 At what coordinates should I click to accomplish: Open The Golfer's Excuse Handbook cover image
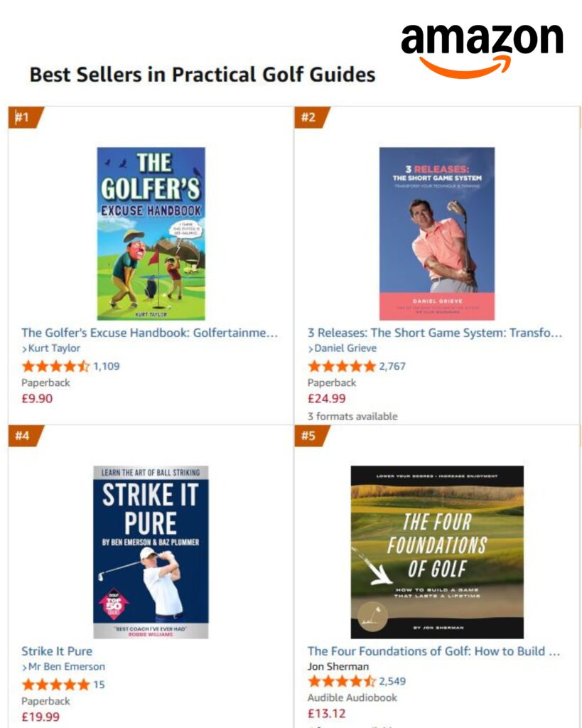point(151,233)
